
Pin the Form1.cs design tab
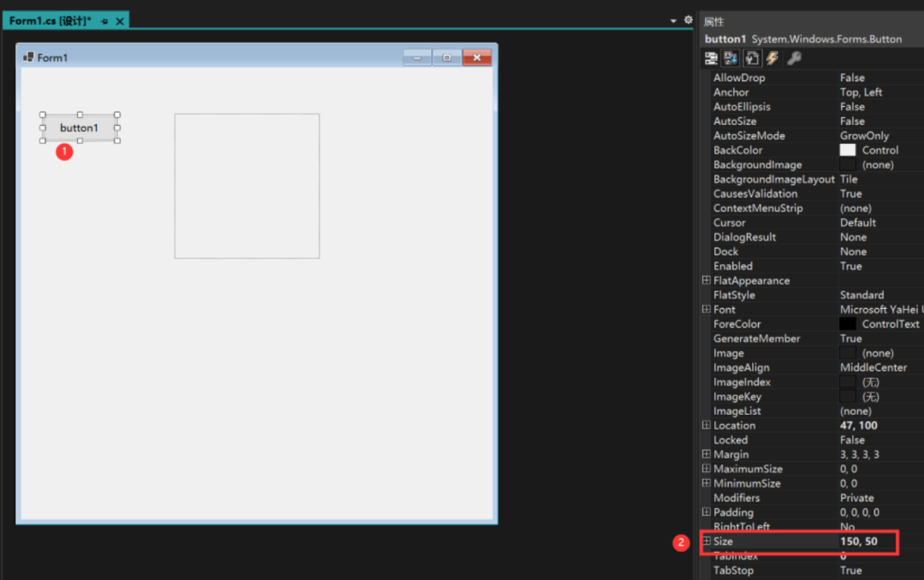coord(104,21)
